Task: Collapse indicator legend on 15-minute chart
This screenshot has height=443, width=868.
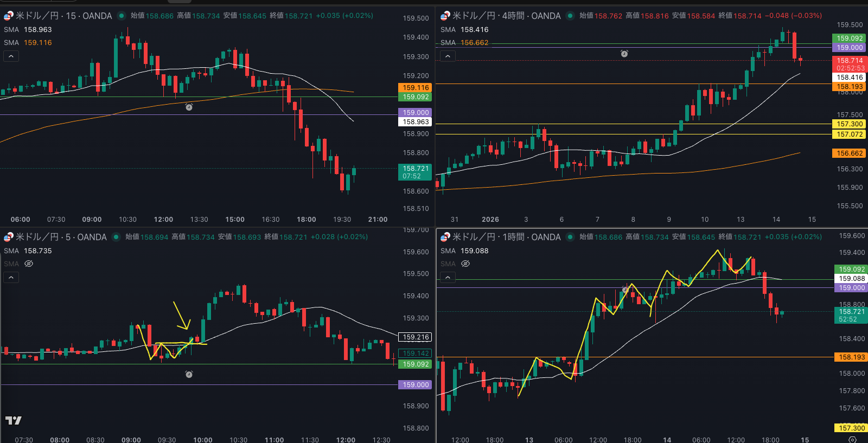Action: 11,56
